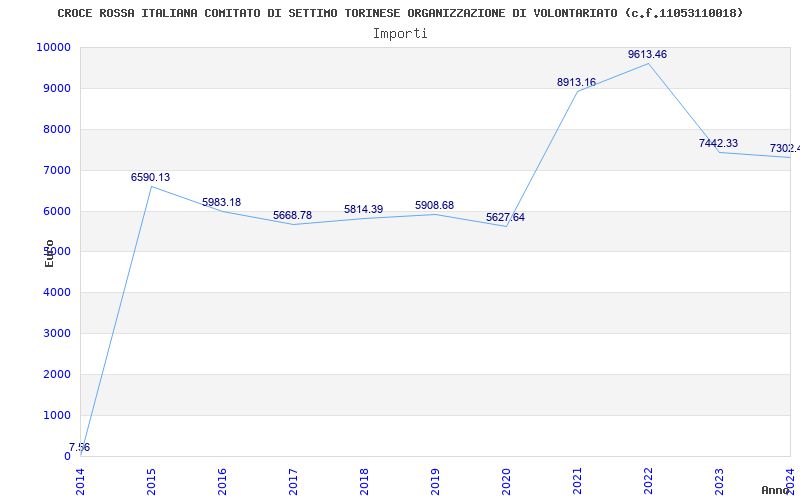Image resolution: width=800 pixels, height=500 pixels.
Task: Click the 5983.18 value label
Action: [x=221, y=203]
